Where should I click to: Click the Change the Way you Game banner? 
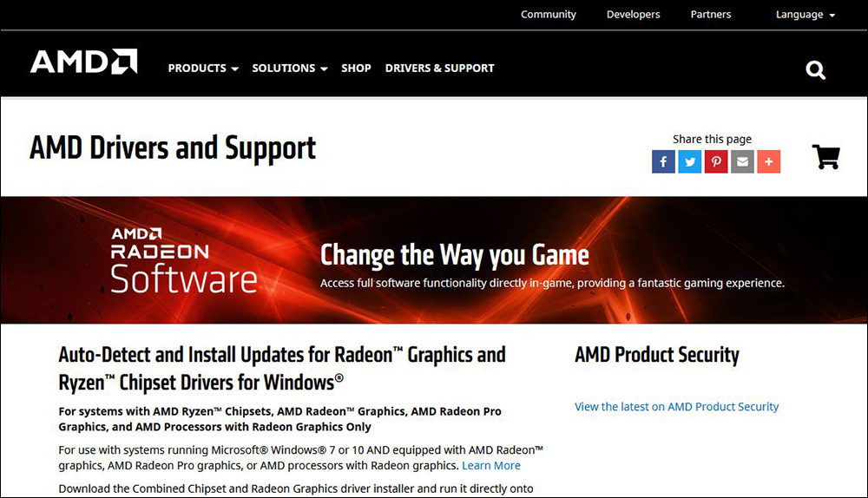(455, 255)
